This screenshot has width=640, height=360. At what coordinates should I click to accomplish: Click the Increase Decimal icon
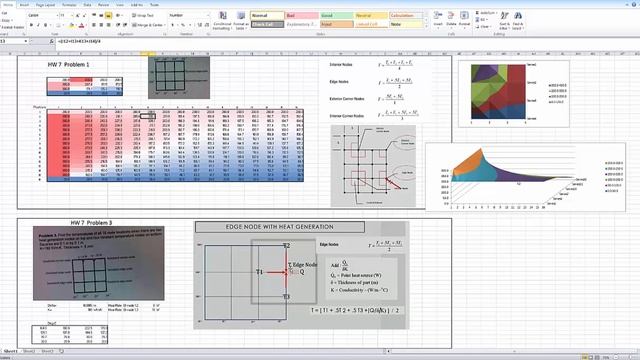coord(200,25)
